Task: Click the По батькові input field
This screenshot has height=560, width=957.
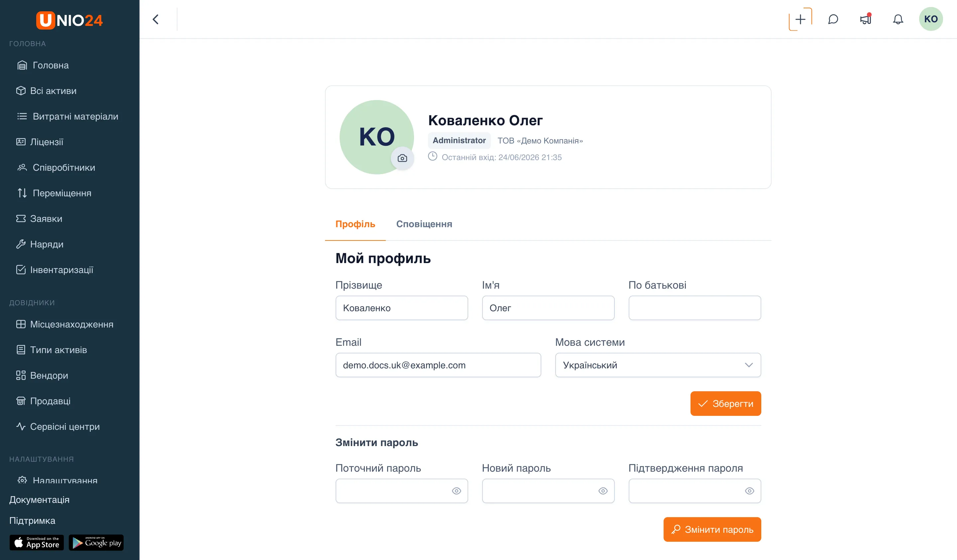Action: coord(694,308)
